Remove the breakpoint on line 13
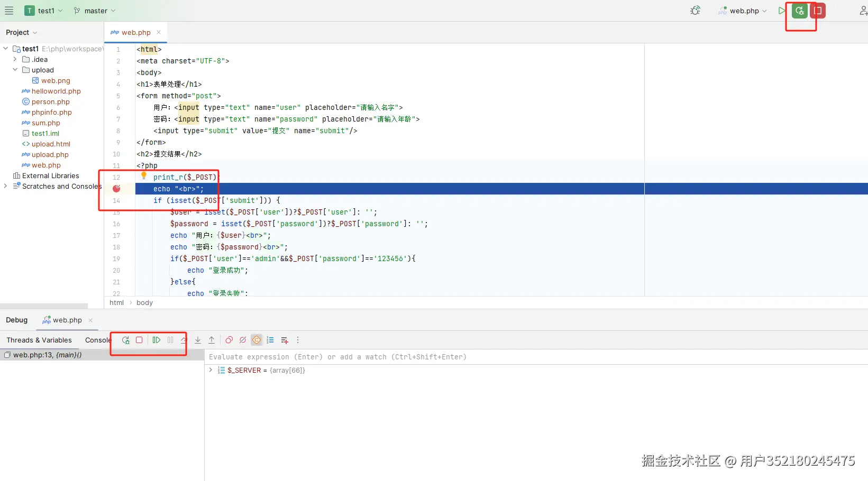The height and width of the screenshot is (481, 868). (116, 189)
